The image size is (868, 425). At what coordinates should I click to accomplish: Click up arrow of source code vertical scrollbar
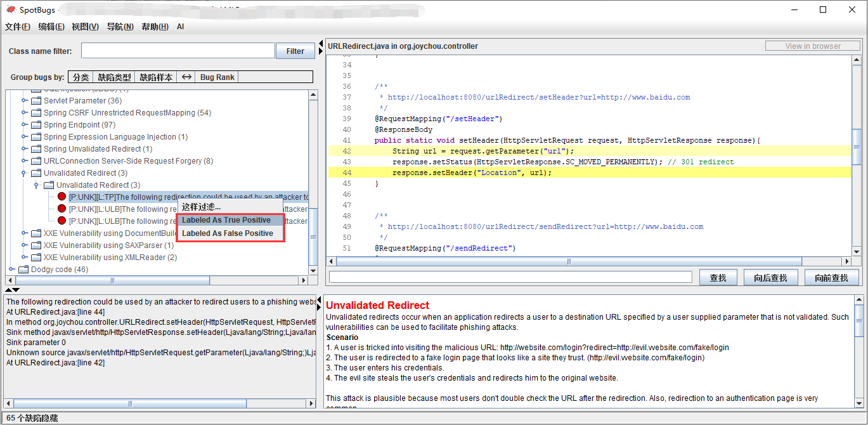858,60
